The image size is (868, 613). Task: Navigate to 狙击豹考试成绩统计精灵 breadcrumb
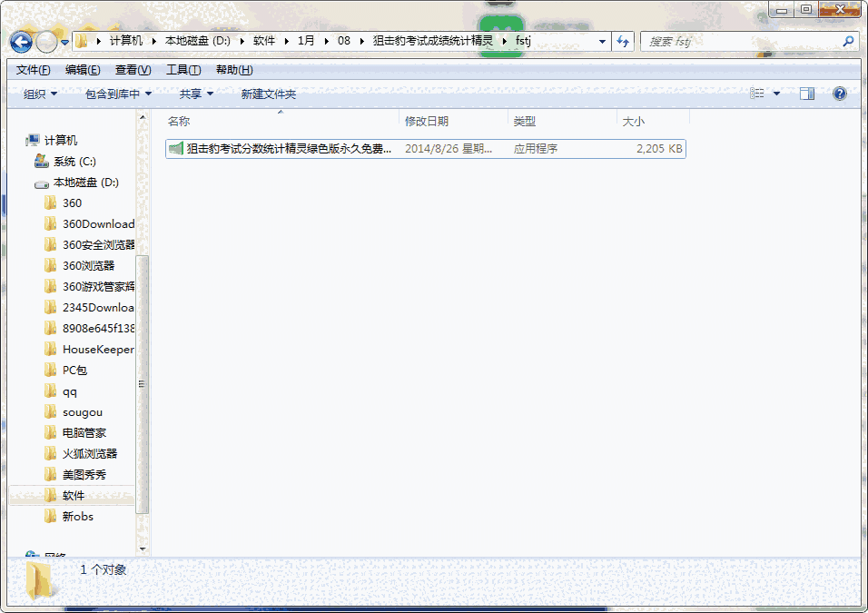coord(432,41)
